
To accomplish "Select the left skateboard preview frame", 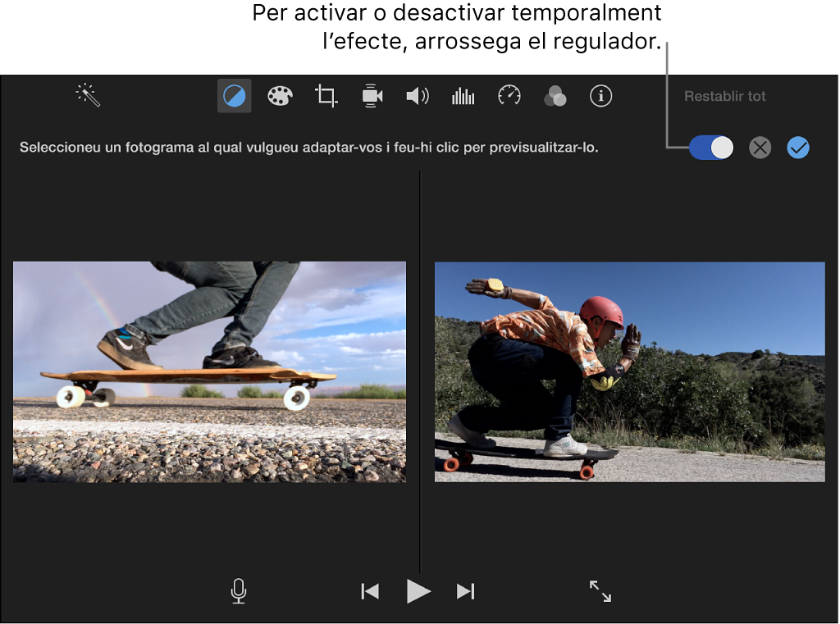I will (209, 371).
